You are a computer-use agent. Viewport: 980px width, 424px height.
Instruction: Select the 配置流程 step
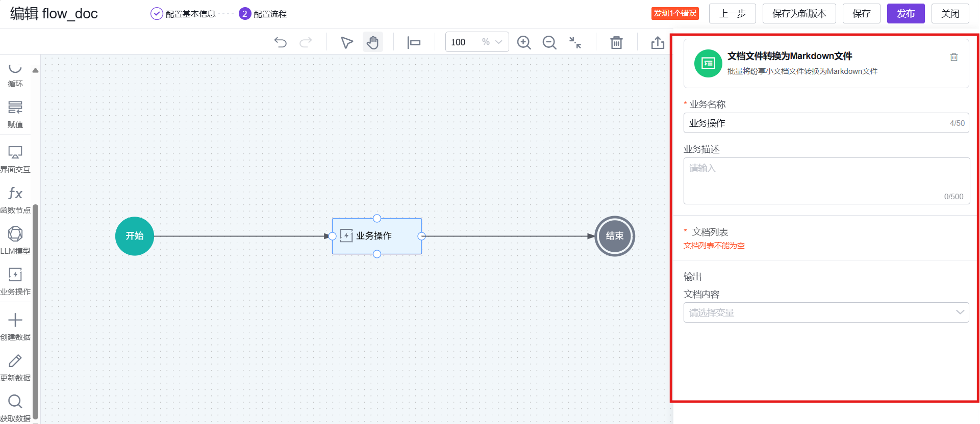pyautogui.click(x=263, y=14)
